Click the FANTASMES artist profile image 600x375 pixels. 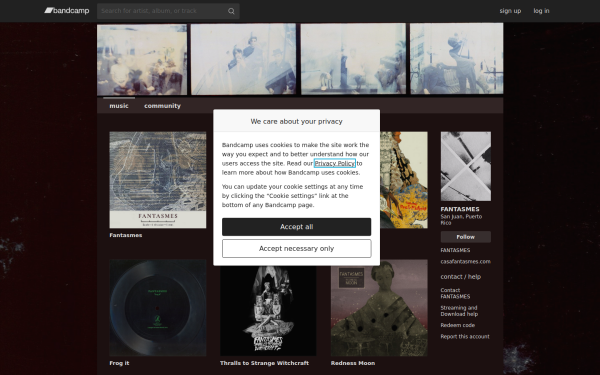coord(466,166)
